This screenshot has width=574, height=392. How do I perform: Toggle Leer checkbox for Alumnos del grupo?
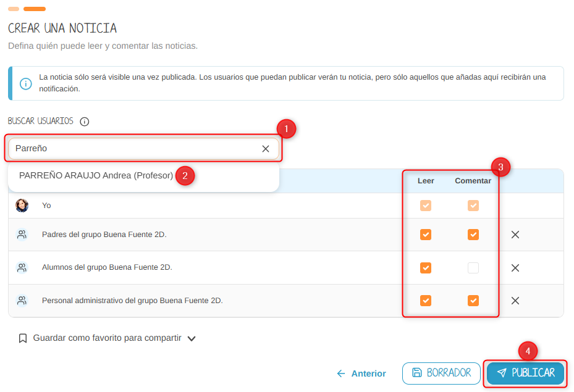425,268
